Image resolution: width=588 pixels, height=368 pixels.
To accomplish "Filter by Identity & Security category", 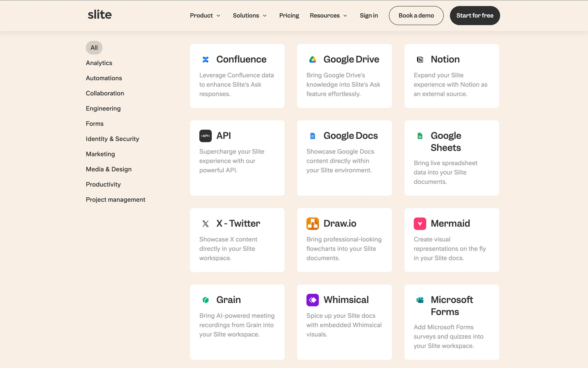I will click(x=112, y=139).
